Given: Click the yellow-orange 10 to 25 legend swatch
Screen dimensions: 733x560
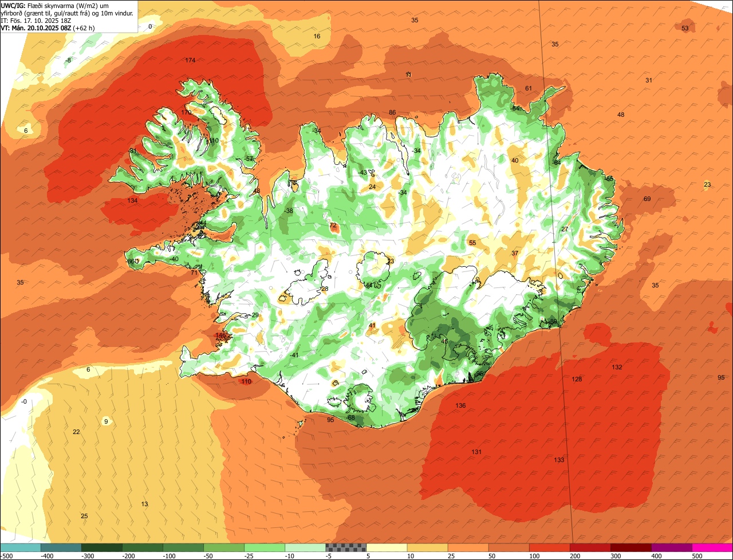Looking at the screenshot, I should [x=428, y=547].
